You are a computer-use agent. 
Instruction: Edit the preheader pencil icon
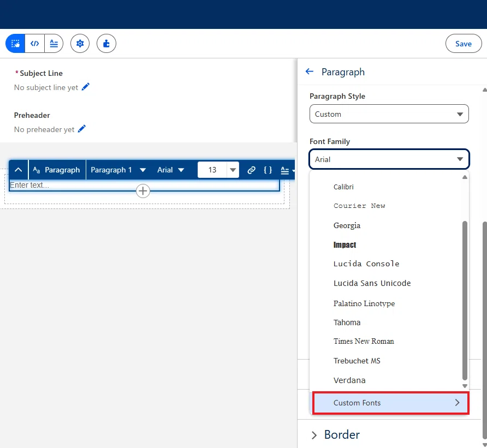tap(82, 129)
